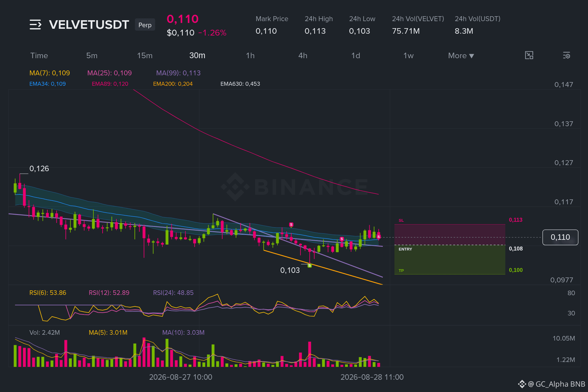The width and height of the screenshot is (588, 392).
Task: Click the Perp contract badge
Action: pyautogui.click(x=145, y=25)
